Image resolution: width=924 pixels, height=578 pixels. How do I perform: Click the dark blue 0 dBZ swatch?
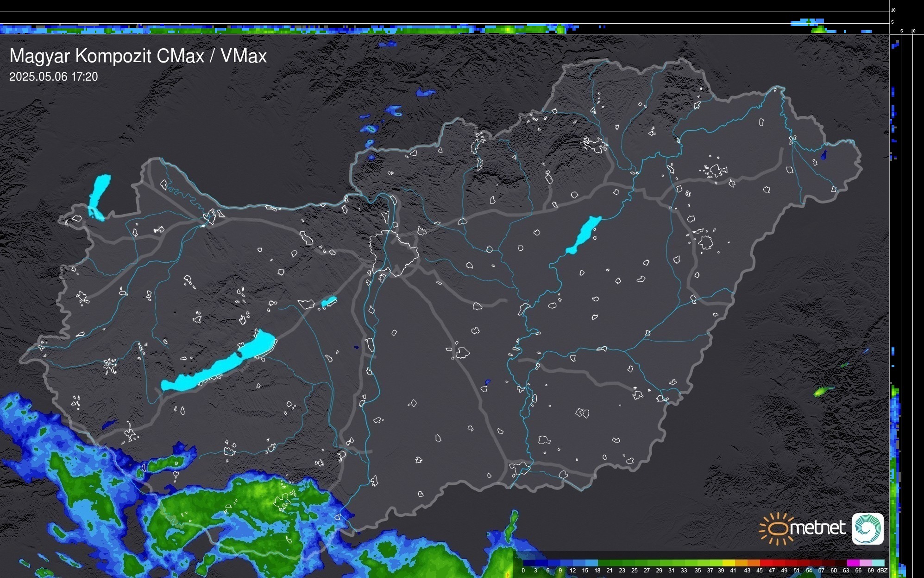[x=528, y=563]
